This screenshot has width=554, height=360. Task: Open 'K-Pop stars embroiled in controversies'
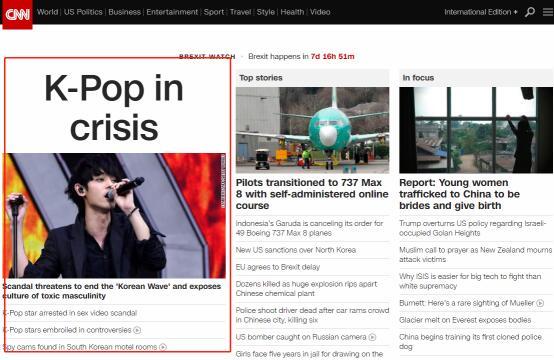pos(67,330)
